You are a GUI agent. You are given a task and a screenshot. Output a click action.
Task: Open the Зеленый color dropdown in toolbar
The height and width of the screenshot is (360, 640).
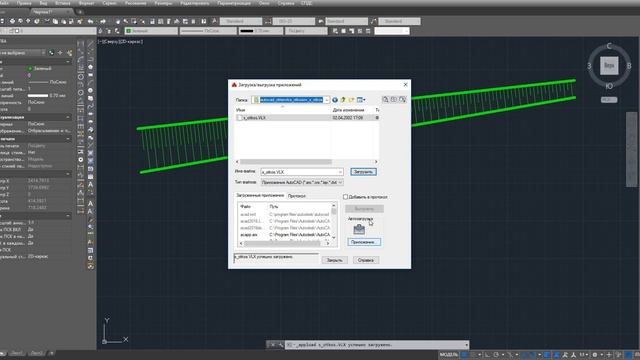(151, 31)
